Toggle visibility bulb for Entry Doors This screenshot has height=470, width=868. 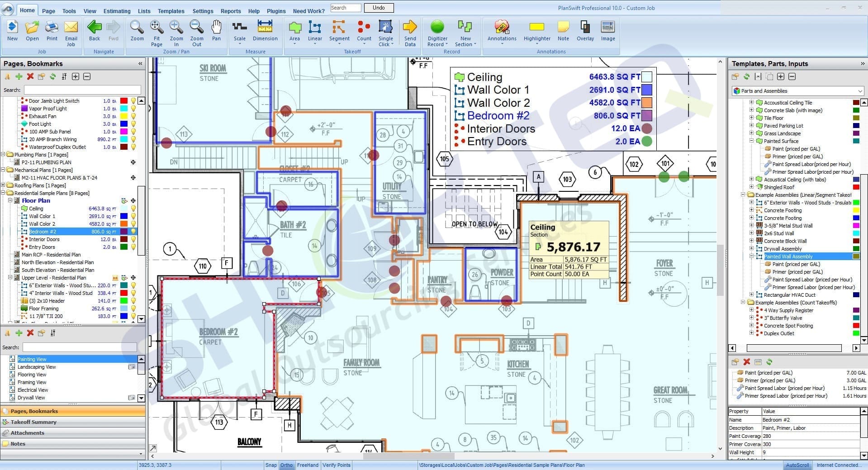pyautogui.click(x=133, y=247)
